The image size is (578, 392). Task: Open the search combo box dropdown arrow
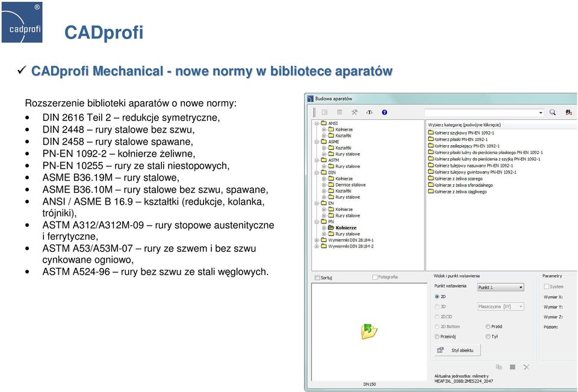541,113
